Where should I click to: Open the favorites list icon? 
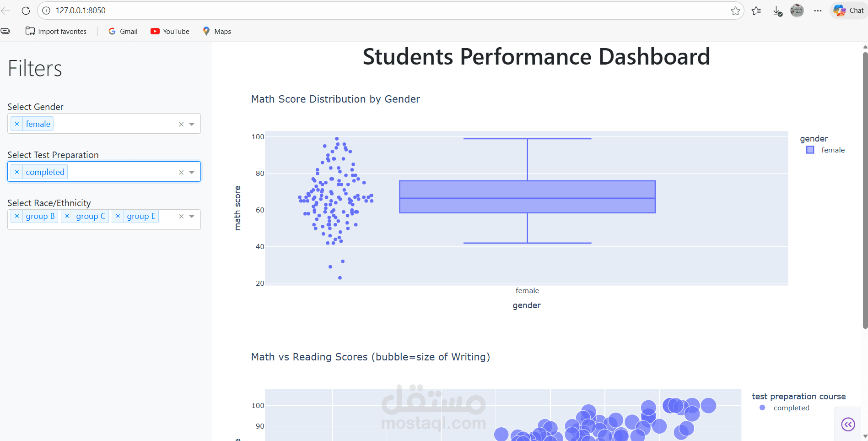coord(756,11)
